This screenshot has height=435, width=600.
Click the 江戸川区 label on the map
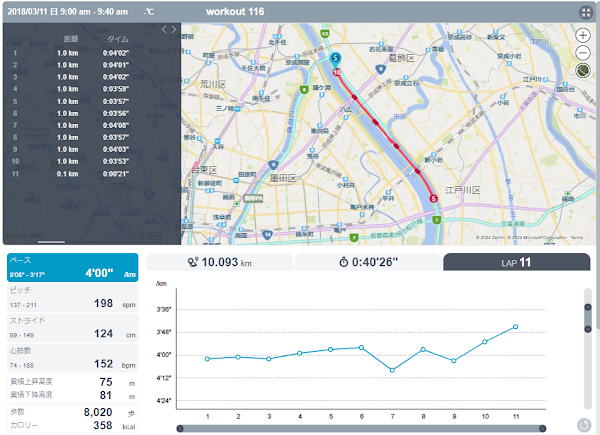[463, 190]
